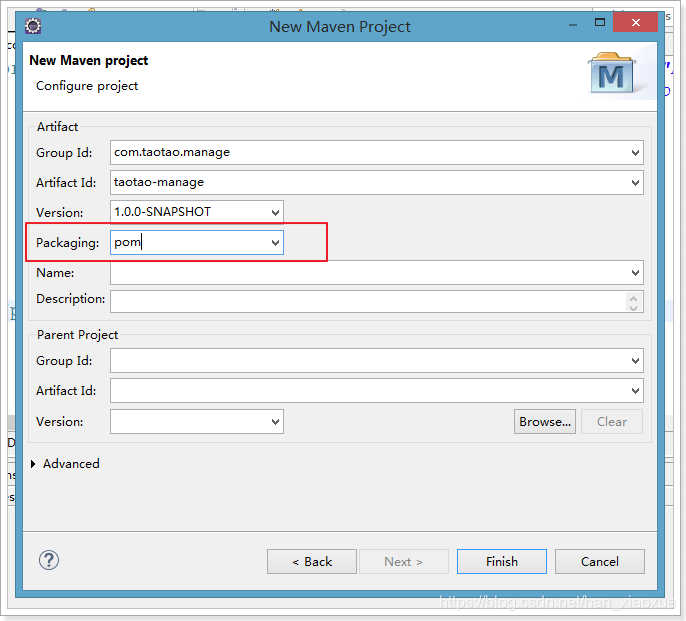
Task: Close the New Maven Project dialog
Action: 636,22
